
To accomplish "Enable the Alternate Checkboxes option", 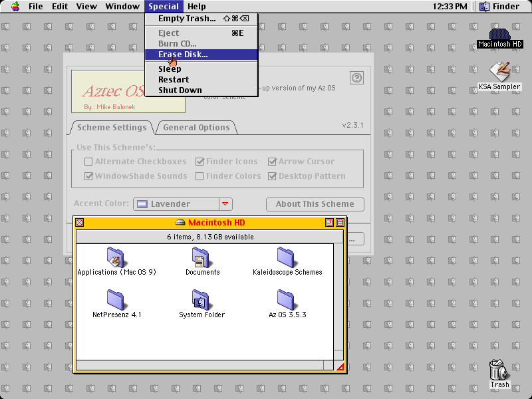I will pos(88,162).
